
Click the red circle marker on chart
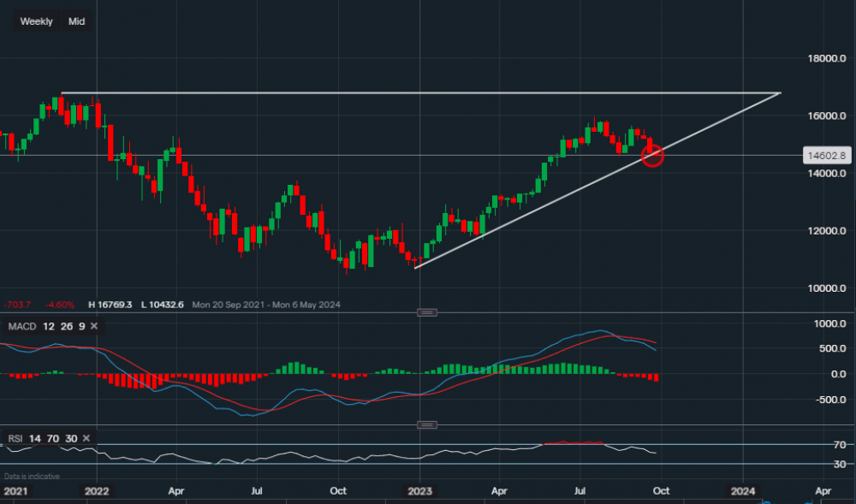[652, 156]
